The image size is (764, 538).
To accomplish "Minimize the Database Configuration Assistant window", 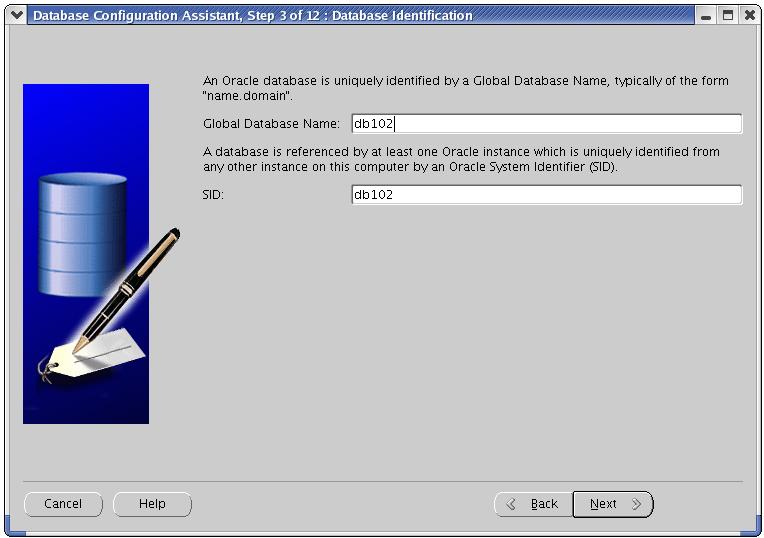I will [707, 16].
